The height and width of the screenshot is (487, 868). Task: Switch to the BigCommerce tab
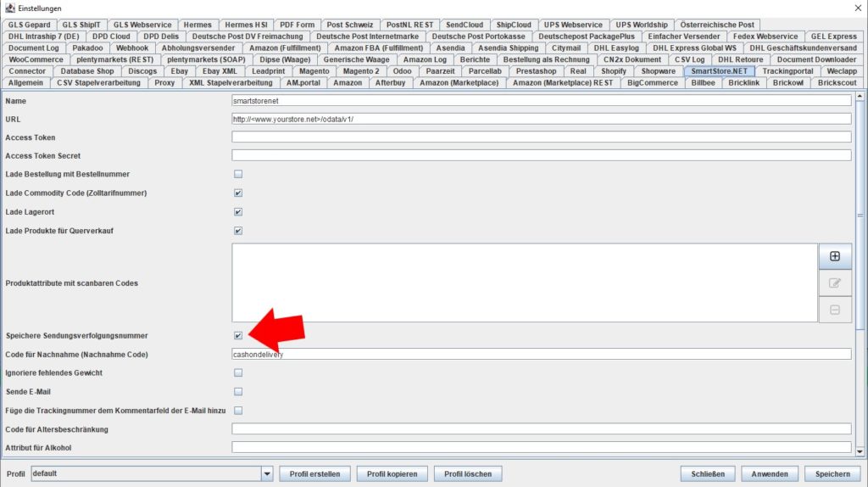coord(652,82)
